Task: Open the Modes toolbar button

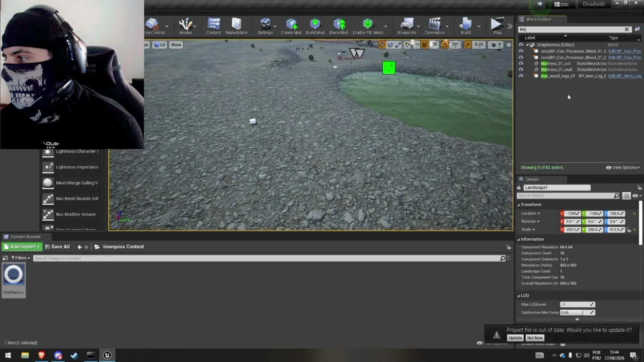Action: pos(186,26)
